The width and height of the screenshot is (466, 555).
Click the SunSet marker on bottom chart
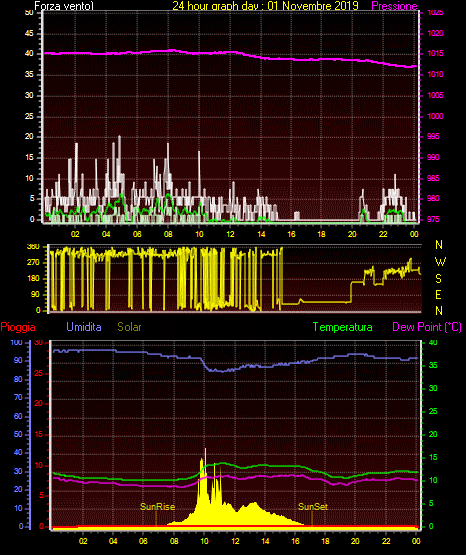313,507
